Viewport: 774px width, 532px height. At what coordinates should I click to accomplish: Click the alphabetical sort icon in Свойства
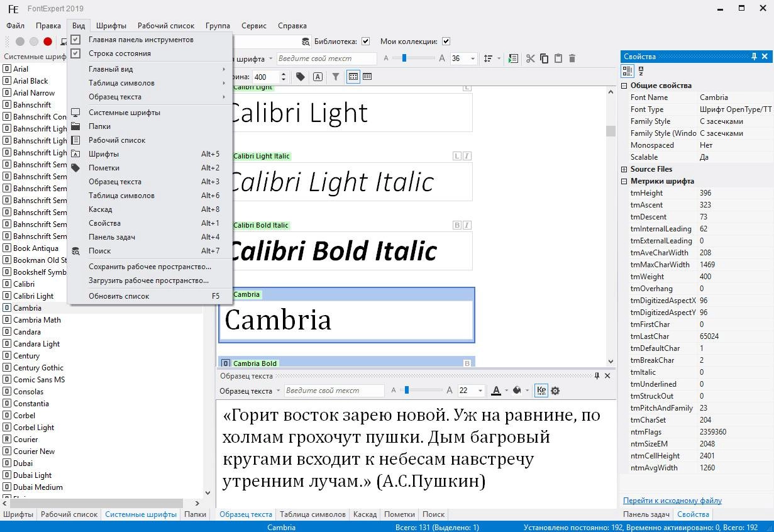coord(641,71)
